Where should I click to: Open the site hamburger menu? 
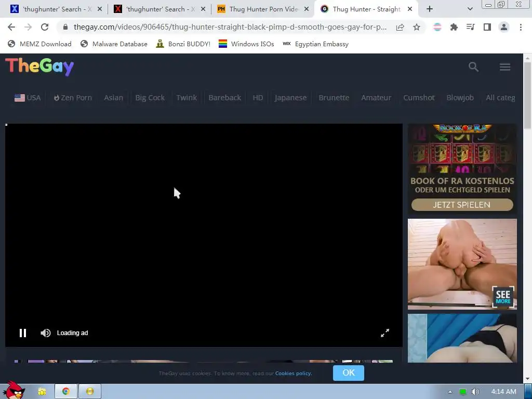click(505, 67)
